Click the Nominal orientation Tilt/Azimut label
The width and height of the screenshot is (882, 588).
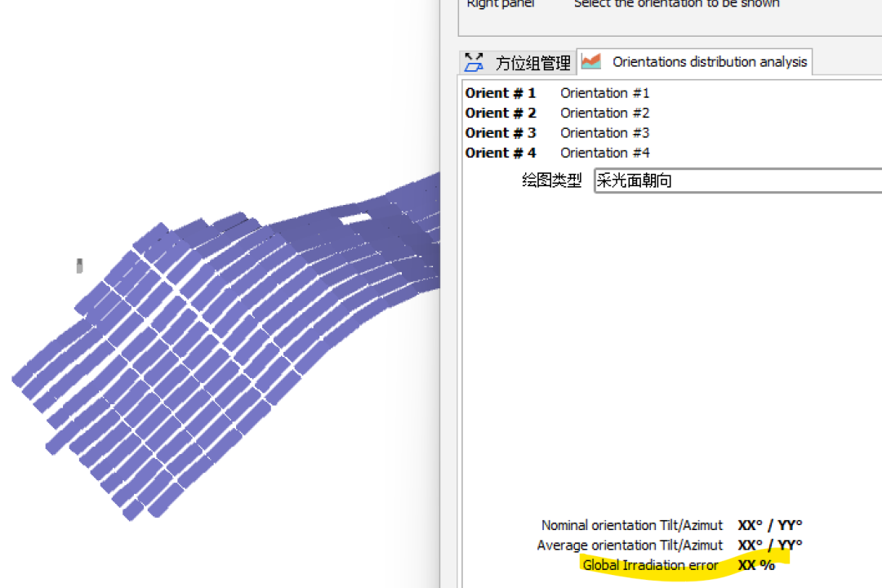[x=632, y=525]
